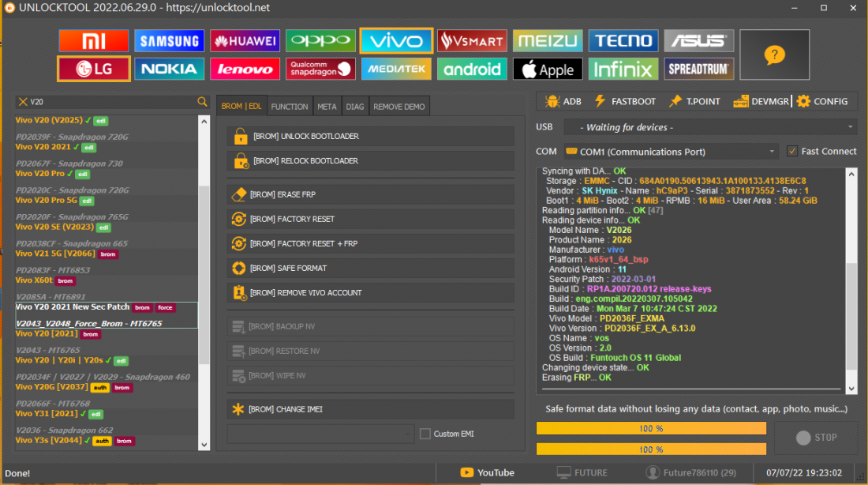
Task: Focus the model search field containing V20
Action: pos(112,102)
